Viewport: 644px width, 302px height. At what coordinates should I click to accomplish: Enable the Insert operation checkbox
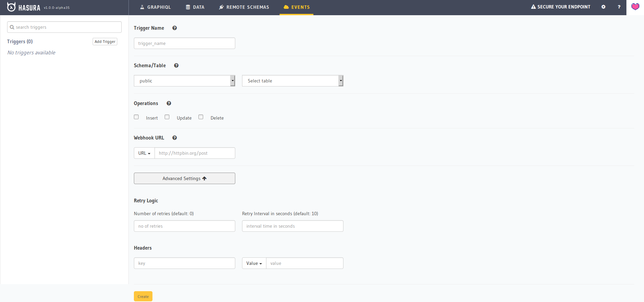coord(136,117)
